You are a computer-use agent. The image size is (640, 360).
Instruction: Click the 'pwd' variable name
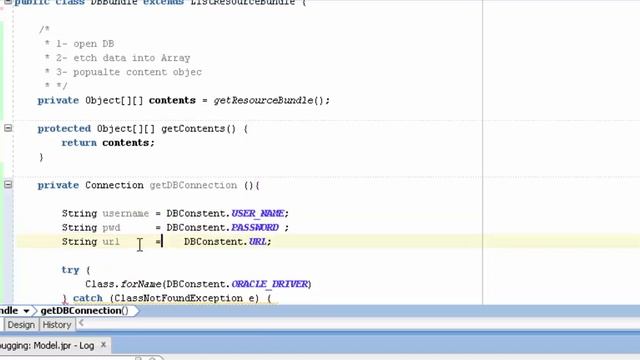tap(111, 228)
